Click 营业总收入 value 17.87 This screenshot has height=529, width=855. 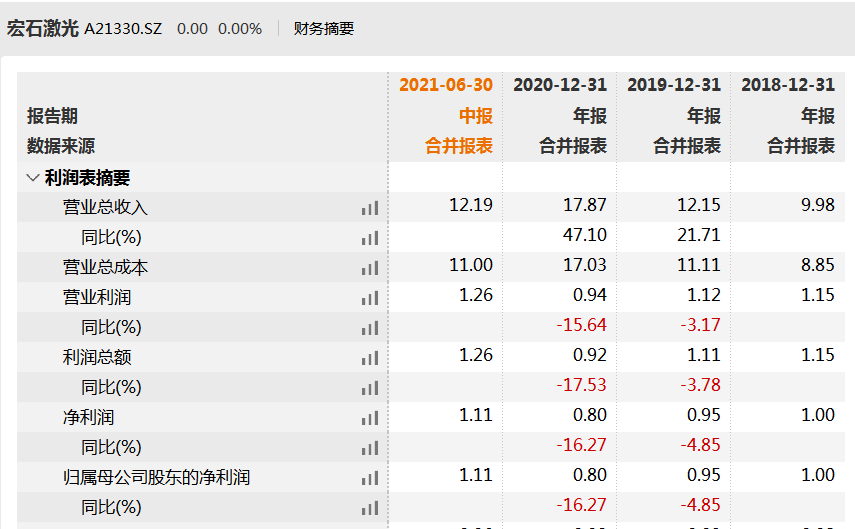point(585,205)
